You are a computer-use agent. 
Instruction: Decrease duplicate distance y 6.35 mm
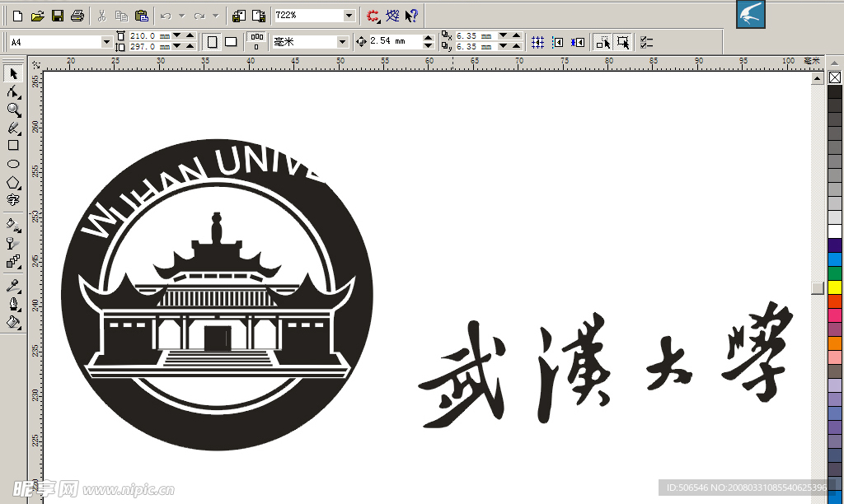coord(503,47)
